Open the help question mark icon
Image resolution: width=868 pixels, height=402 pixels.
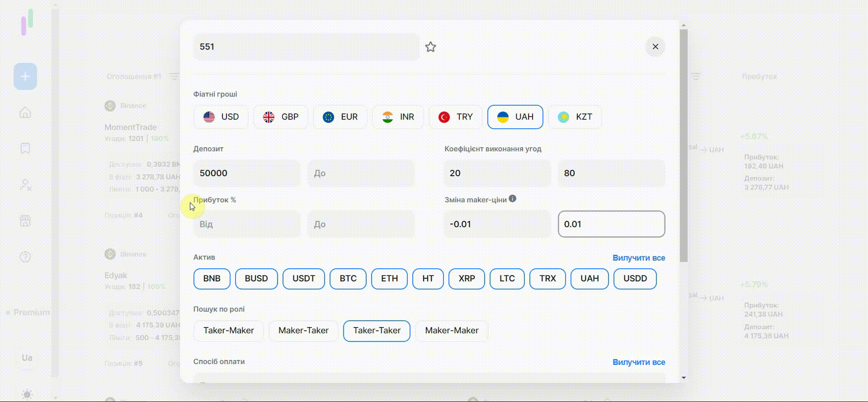pyautogui.click(x=25, y=257)
